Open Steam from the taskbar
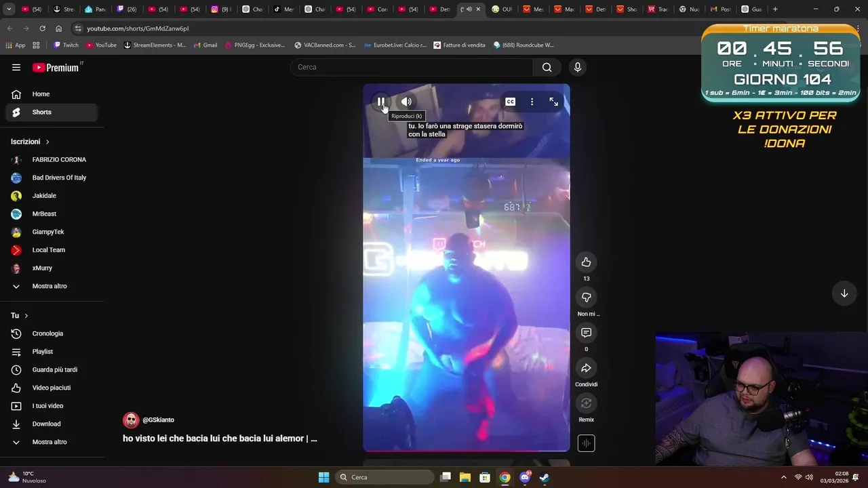The height and width of the screenshot is (488, 868). click(x=545, y=477)
